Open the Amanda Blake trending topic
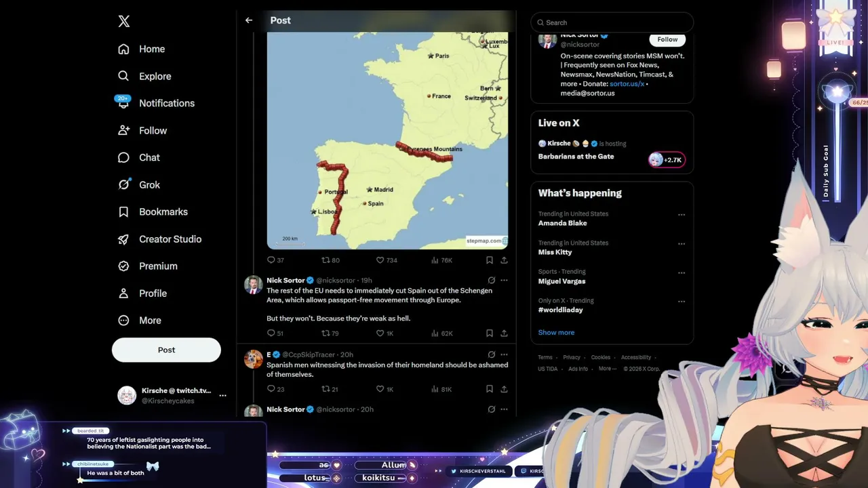The height and width of the screenshot is (488, 868). [x=562, y=223]
